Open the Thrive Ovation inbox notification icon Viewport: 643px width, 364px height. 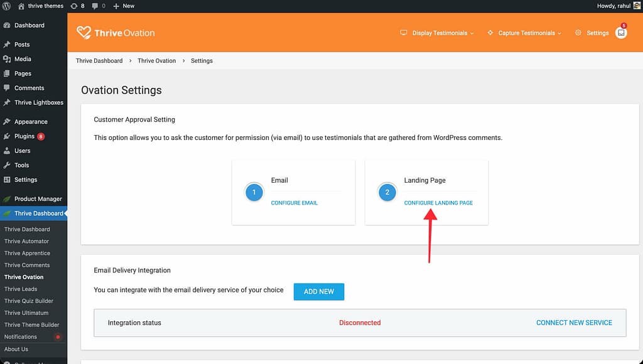(x=621, y=33)
